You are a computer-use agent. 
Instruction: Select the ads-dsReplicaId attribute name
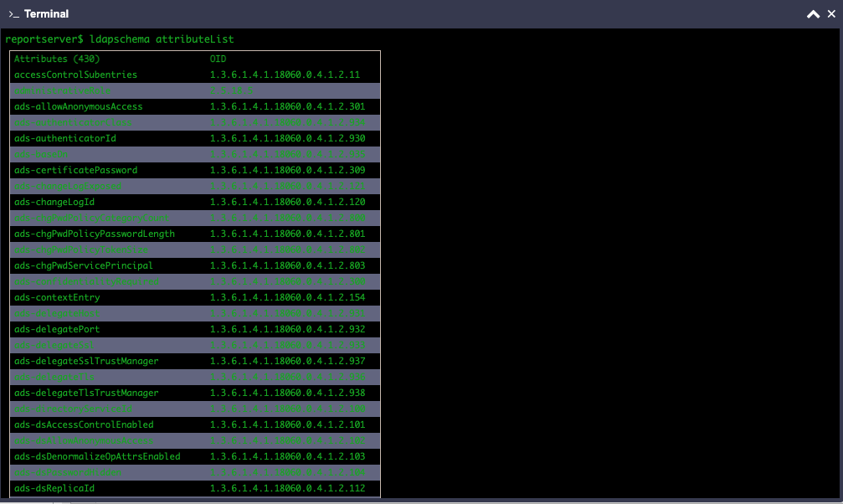(x=54, y=488)
